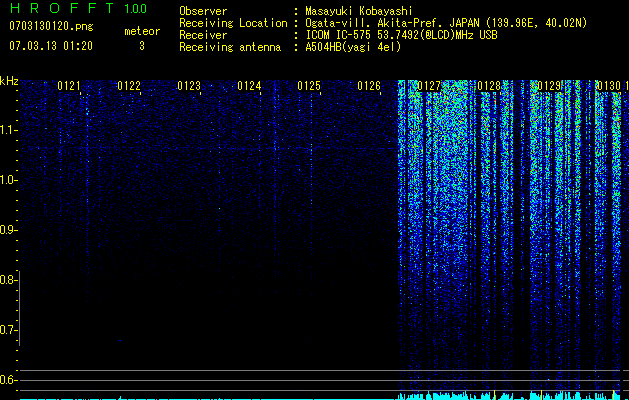Select observer name Masayuki Kobayashi
629x400 pixels.
(x=359, y=11)
